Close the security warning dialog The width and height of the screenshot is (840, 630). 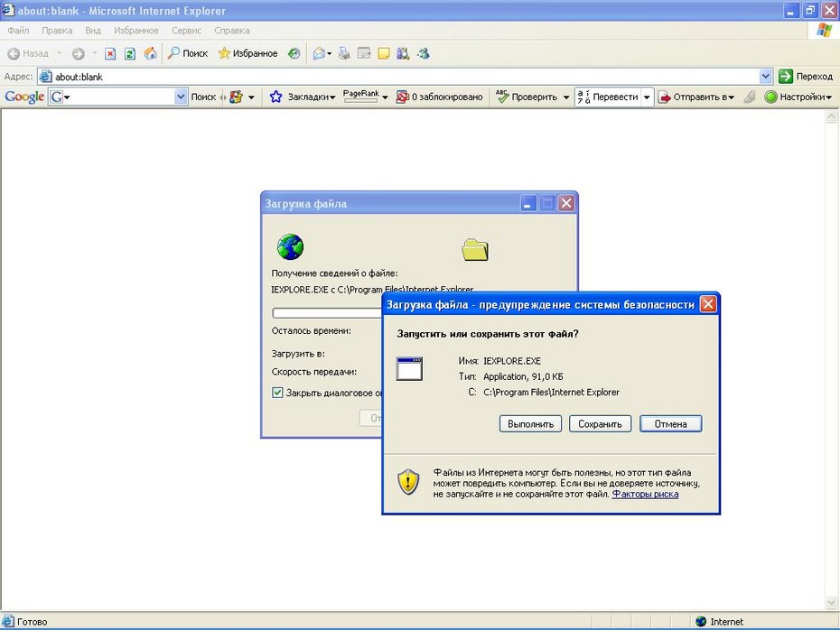(708, 304)
